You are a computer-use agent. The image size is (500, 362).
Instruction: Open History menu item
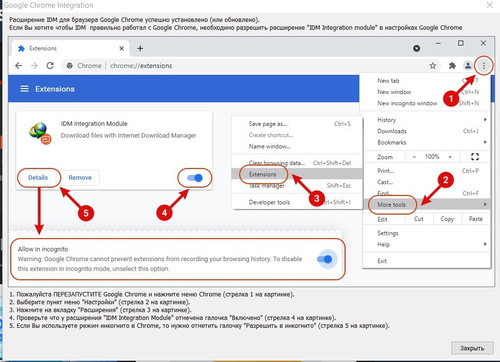[x=427, y=120]
